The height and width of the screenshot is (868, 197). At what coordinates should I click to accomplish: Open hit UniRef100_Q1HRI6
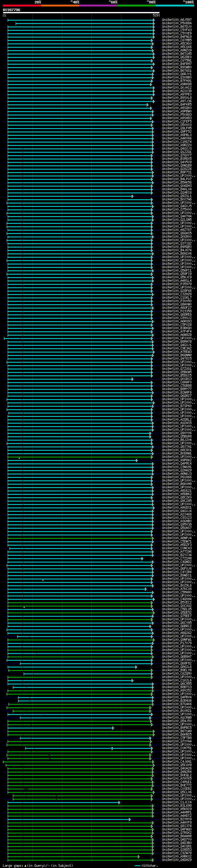pyautogui.click(x=177, y=193)
